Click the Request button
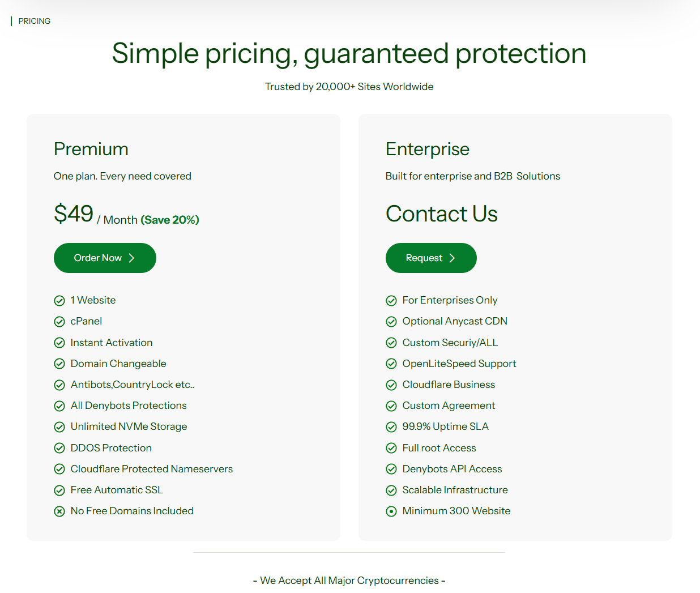 [x=431, y=258]
